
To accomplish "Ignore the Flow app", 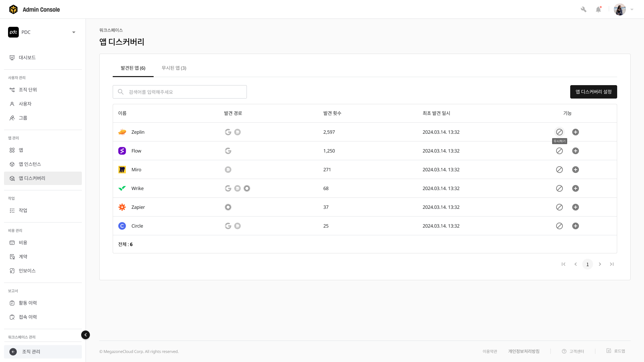I will pos(559,151).
